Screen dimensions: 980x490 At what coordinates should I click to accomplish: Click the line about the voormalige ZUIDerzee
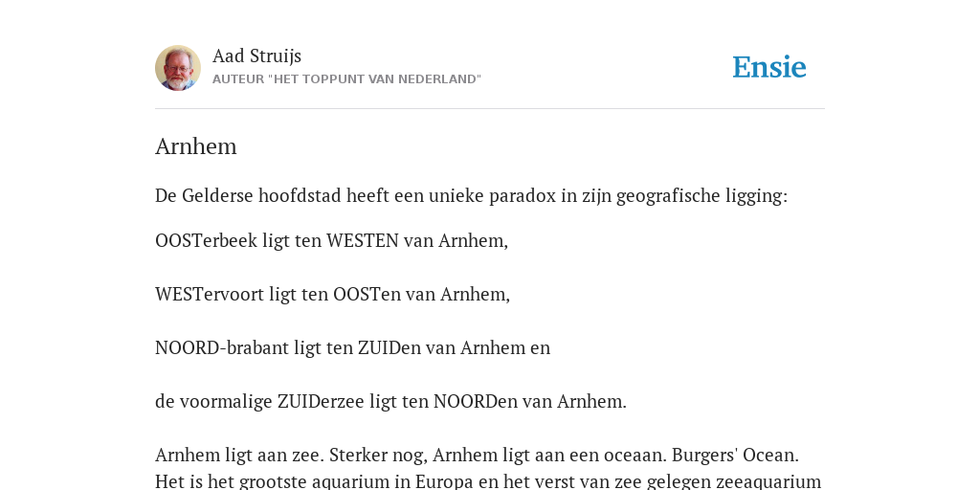coord(390,401)
